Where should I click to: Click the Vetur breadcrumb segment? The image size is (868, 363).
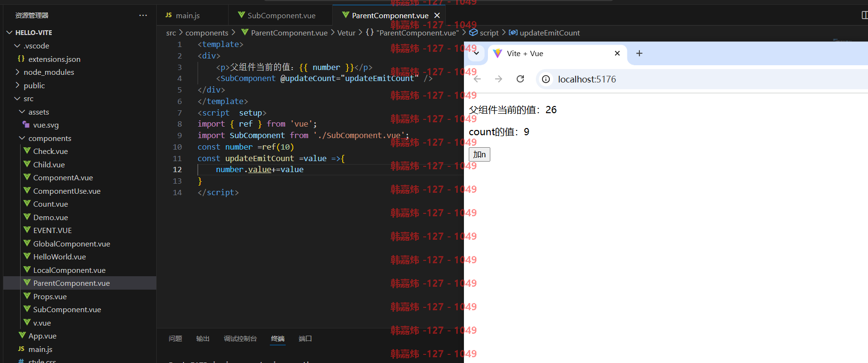point(346,33)
